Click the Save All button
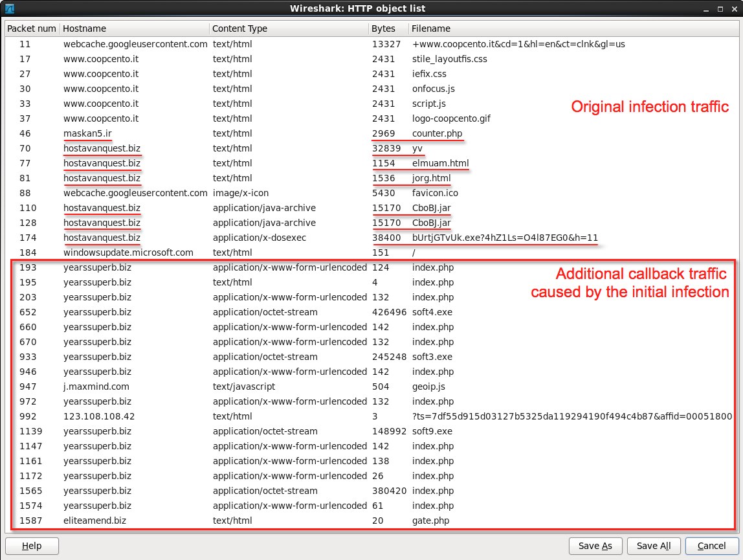The height and width of the screenshot is (560, 743). 654,546
